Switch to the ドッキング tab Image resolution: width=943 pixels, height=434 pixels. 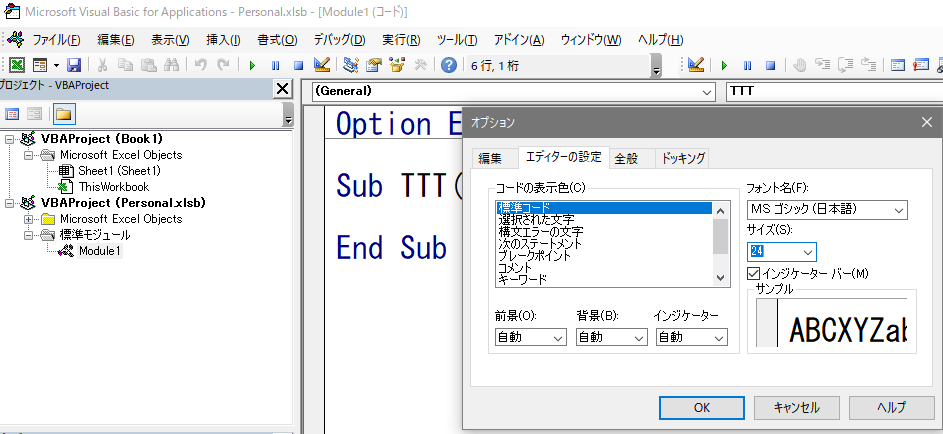tap(683, 159)
